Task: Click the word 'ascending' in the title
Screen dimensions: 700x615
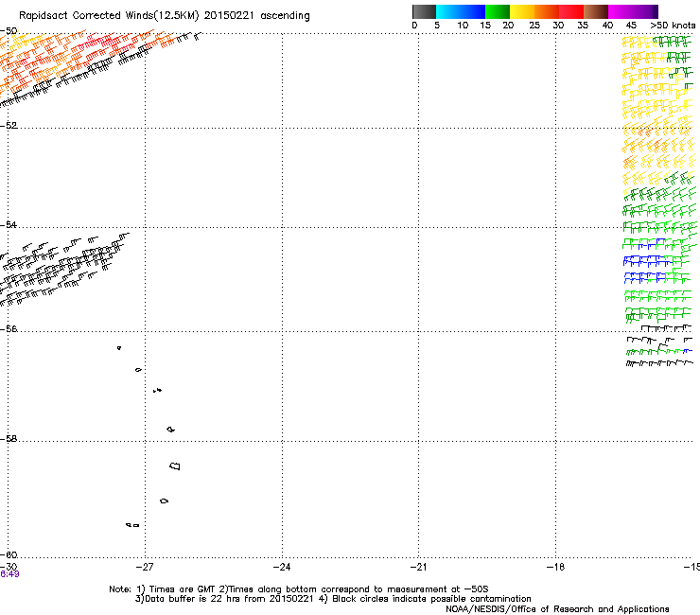Action: tap(285, 16)
